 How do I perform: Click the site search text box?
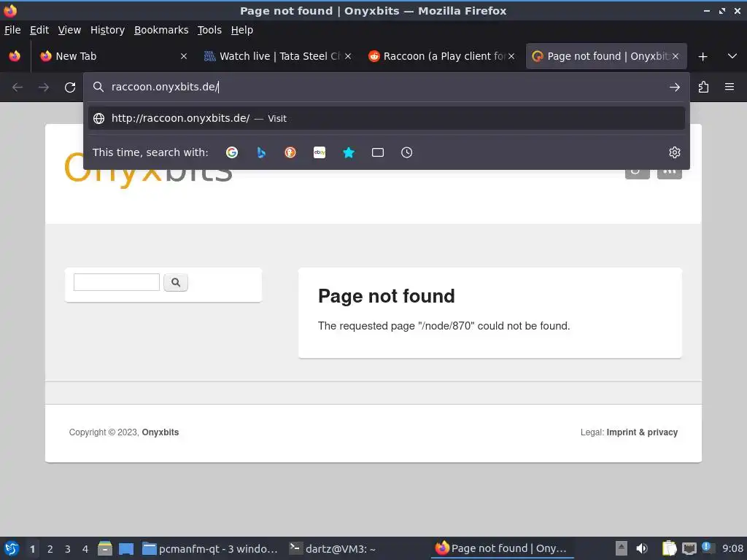click(x=117, y=282)
